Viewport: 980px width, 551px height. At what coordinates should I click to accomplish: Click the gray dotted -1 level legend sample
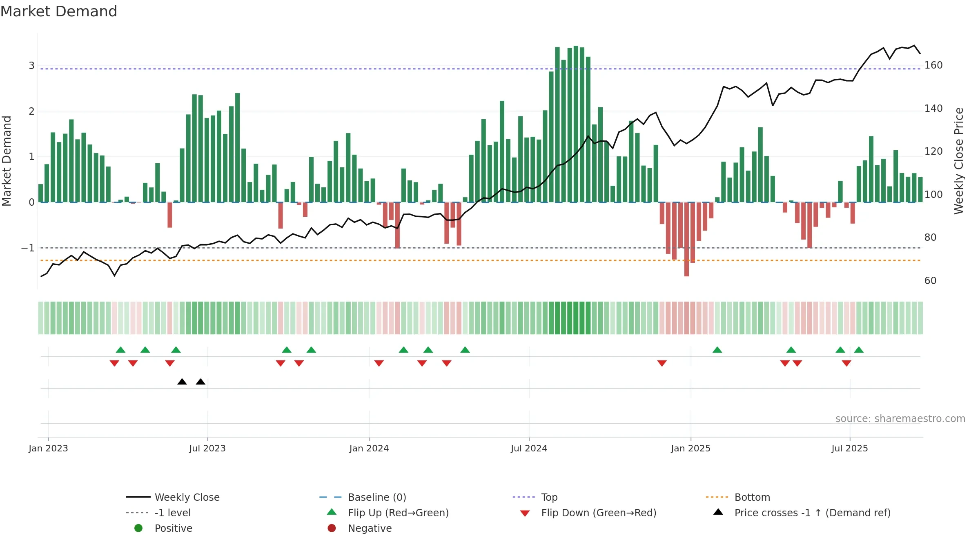click(x=138, y=513)
